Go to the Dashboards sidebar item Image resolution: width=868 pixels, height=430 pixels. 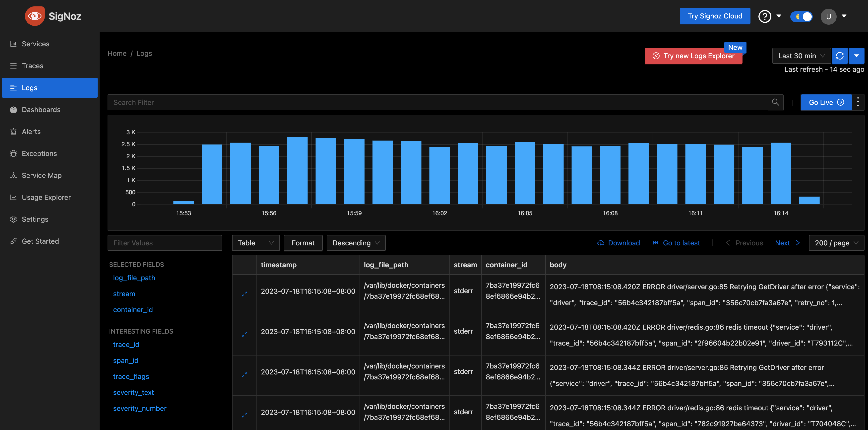(41, 110)
